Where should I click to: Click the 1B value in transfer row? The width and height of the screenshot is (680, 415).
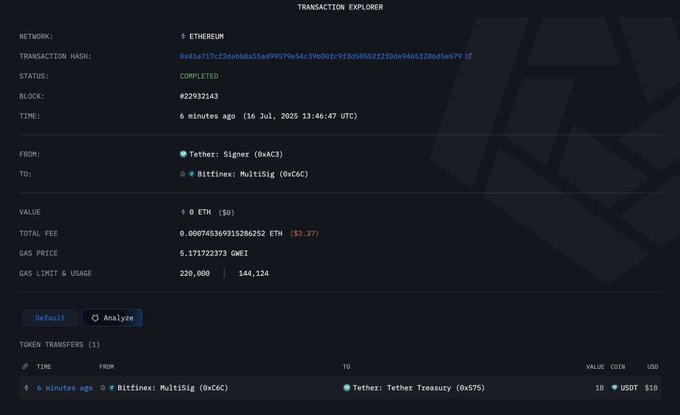pyautogui.click(x=599, y=388)
